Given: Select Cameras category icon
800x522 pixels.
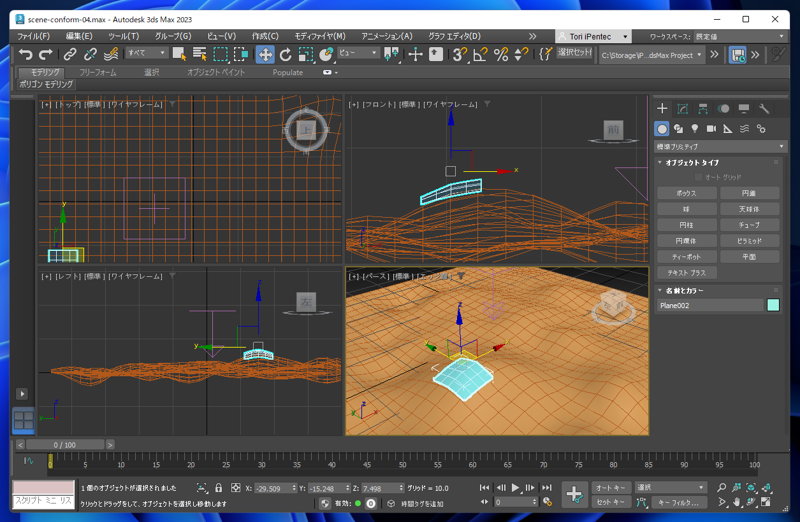Looking at the screenshot, I should tap(711, 129).
